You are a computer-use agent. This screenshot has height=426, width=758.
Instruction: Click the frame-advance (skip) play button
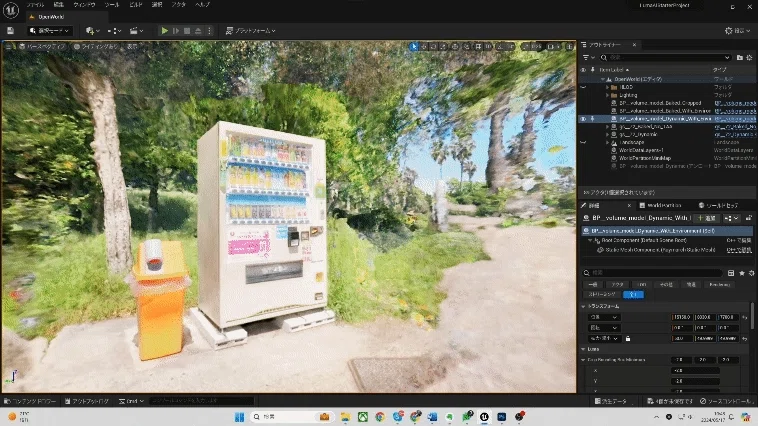click(176, 30)
